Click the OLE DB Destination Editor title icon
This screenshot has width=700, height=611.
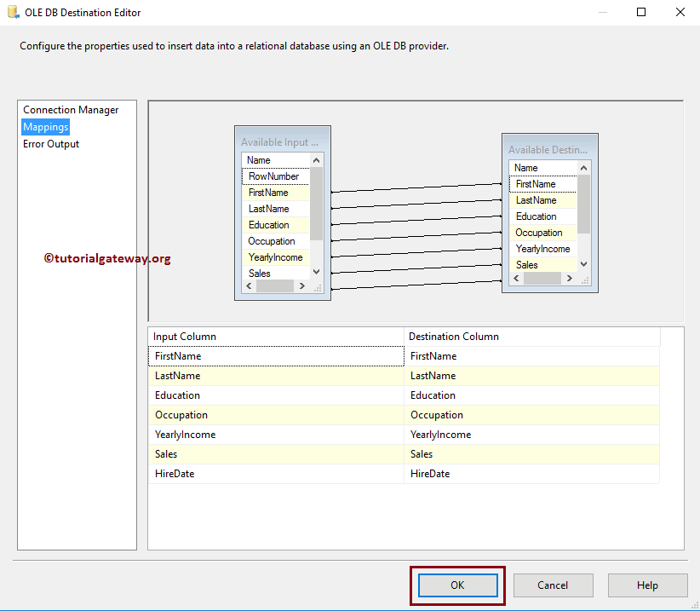pos(12,13)
